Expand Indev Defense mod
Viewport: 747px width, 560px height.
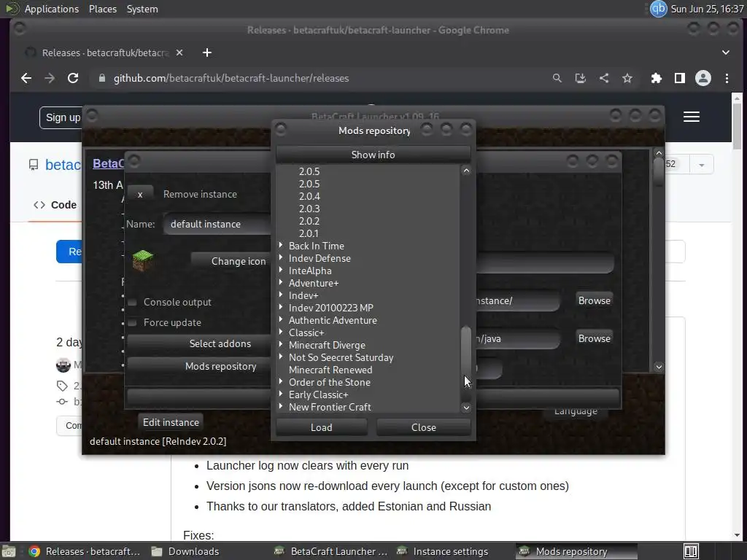[281, 257]
